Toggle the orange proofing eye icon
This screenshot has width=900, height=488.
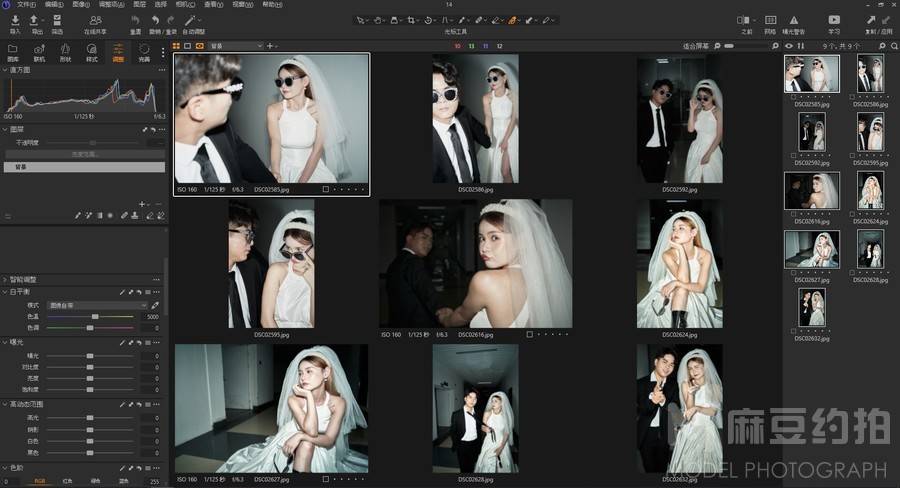(200, 46)
